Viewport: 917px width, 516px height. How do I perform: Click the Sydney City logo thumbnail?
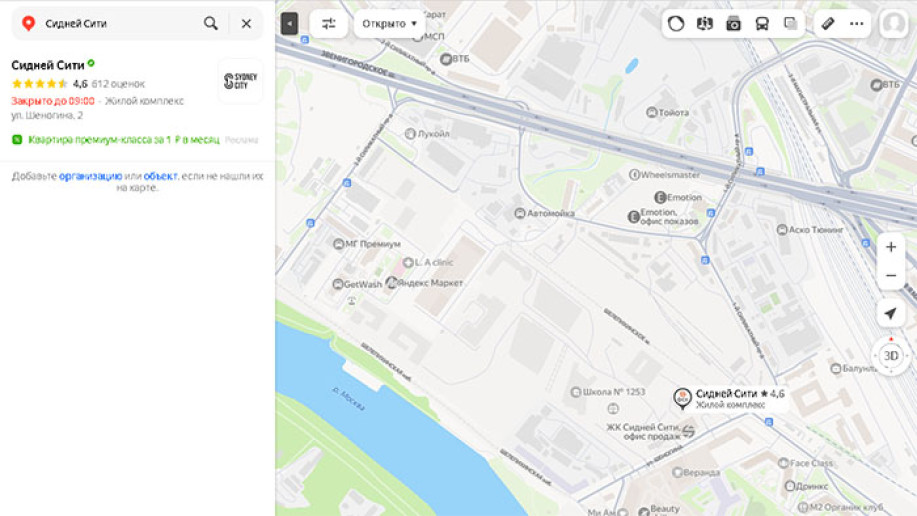click(240, 81)
